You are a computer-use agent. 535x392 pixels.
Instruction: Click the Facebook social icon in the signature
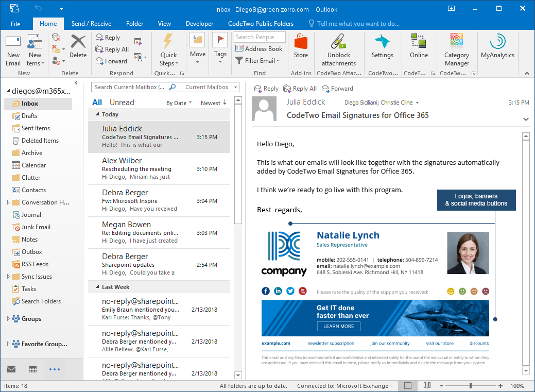tap(266, 291)
